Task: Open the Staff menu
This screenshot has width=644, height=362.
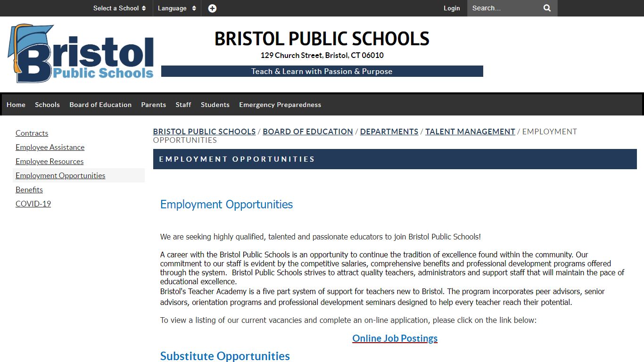Action: point(183,105)
